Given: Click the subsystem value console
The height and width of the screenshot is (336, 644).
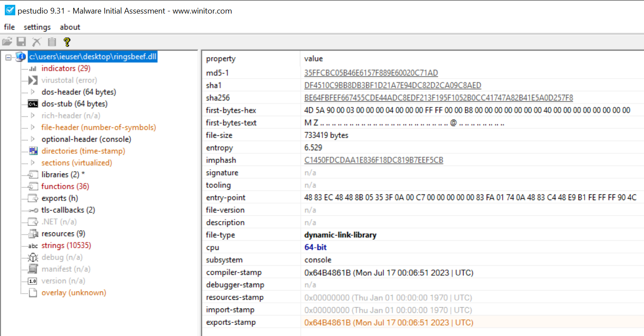Looking at the screenshot, I should click(x=318, y=260).
